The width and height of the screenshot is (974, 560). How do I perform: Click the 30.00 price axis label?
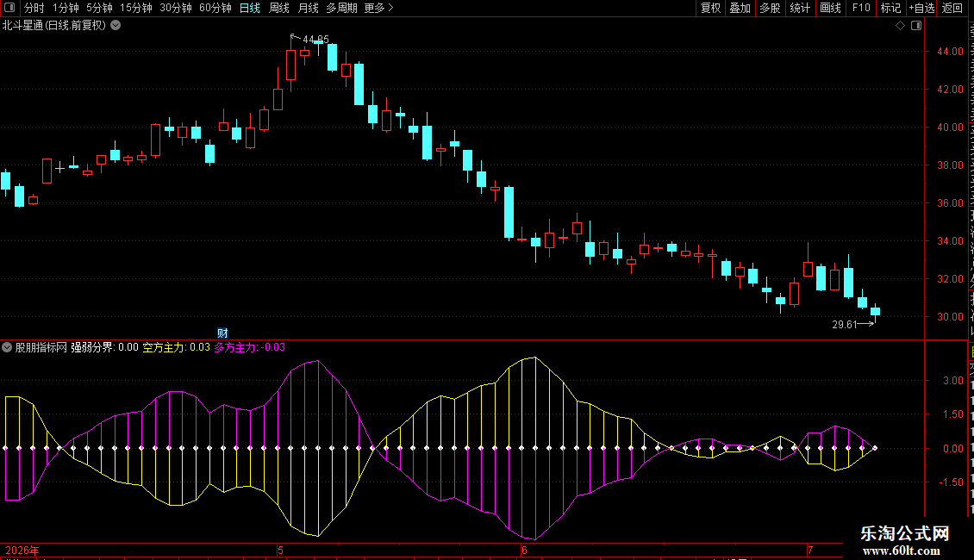pyautogui.click(x=951, y=317)
